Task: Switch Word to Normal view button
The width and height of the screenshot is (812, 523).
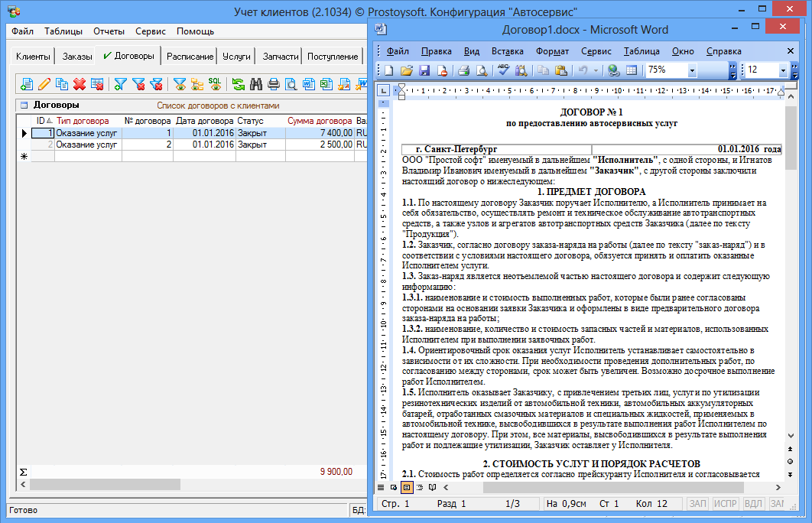Action: pos(381,487)
